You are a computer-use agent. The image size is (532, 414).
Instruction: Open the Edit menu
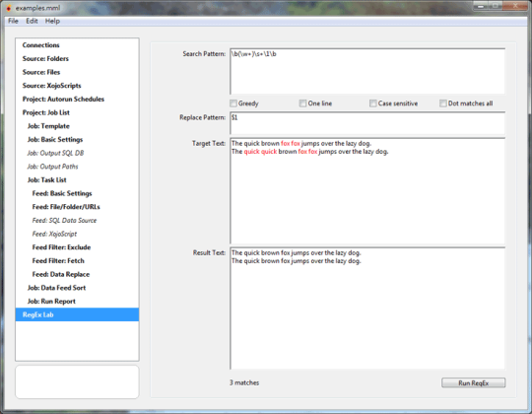click(32, 21)
